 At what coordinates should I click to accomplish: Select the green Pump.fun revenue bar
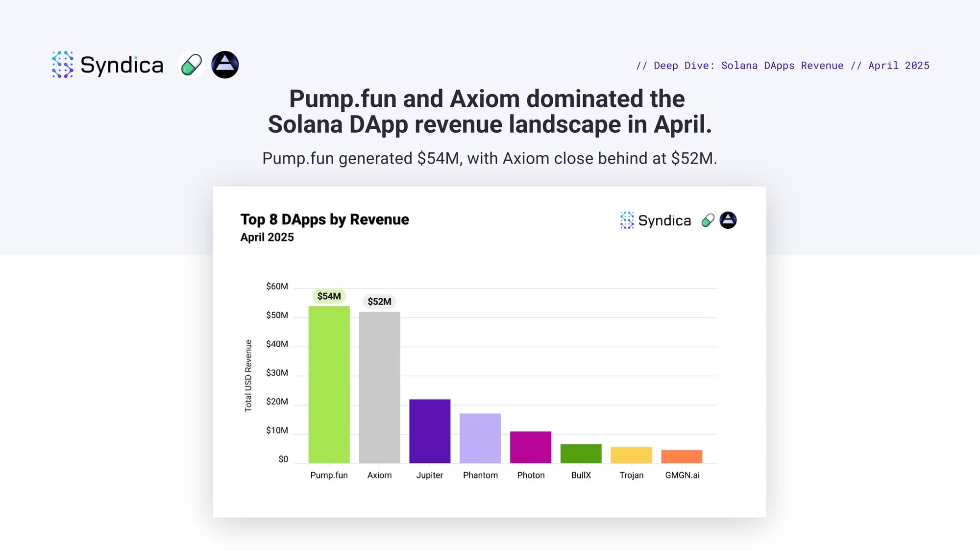(329, 384)
